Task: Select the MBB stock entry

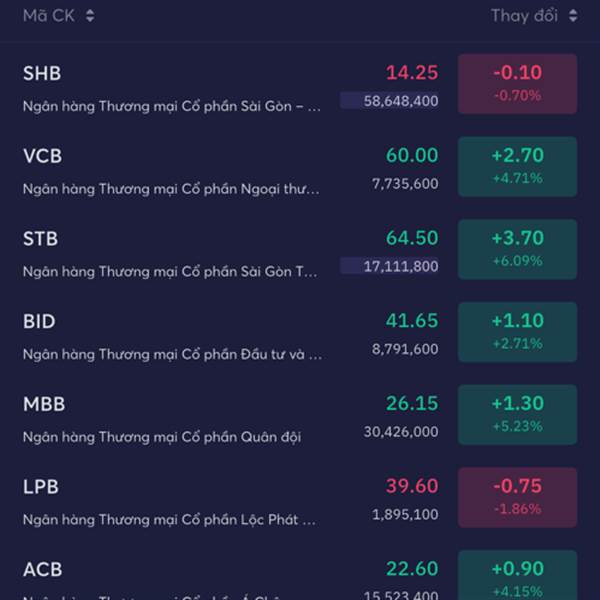Action: coord(44,405)
